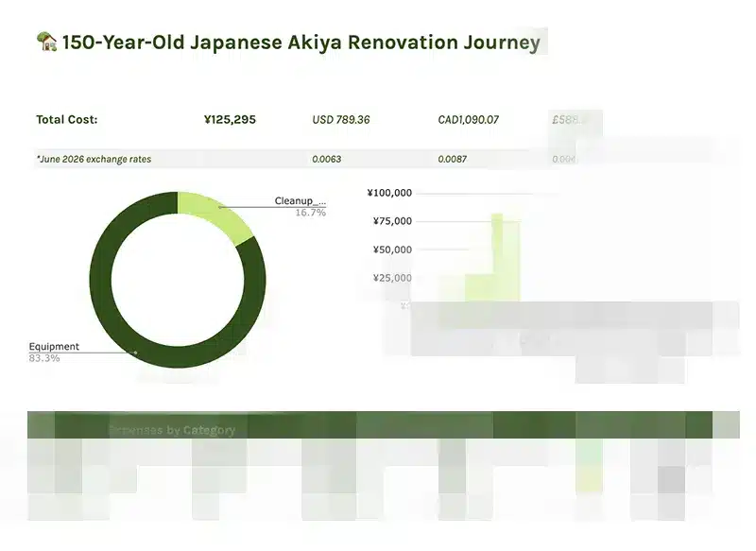This screenshot has width=756, height=551.
Task: Click the 'Total Cost:' label
Action: 66,119
